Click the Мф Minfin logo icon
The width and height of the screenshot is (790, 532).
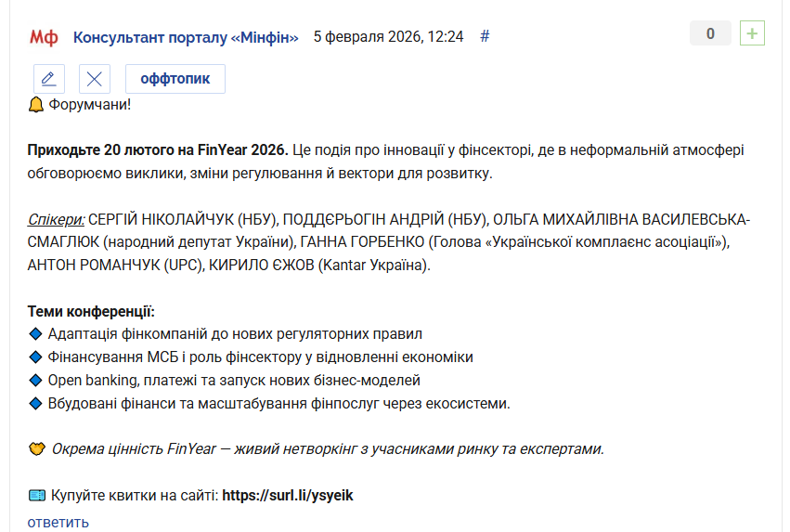pyautogui.click(x=43, y=37)
